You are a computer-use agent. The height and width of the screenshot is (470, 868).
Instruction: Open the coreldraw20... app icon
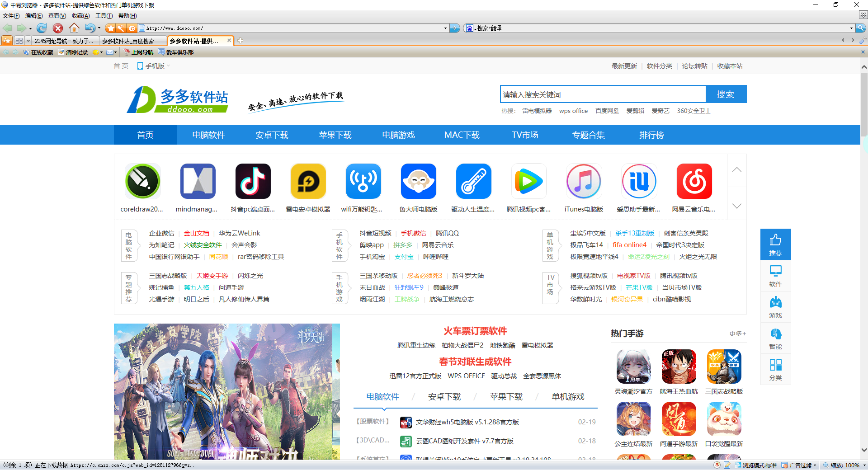142,181
